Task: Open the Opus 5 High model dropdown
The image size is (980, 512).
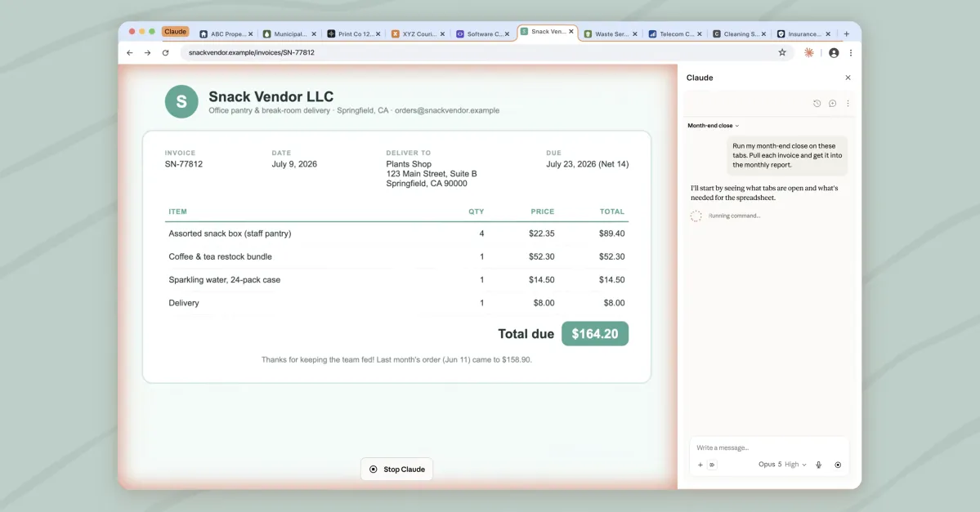Action: click(x=782, y=465)
